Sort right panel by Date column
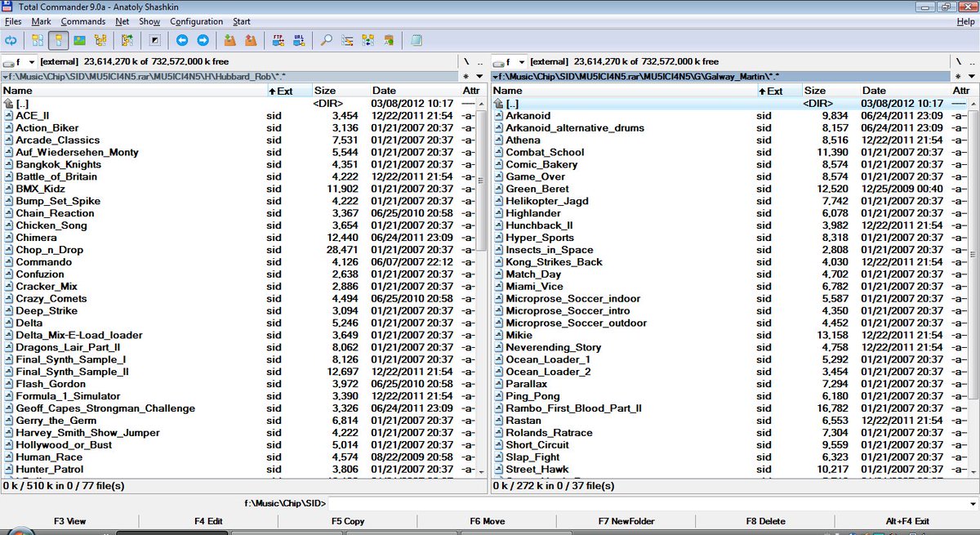980x535 pixels. pyautogui.click(x=904, y=91)
